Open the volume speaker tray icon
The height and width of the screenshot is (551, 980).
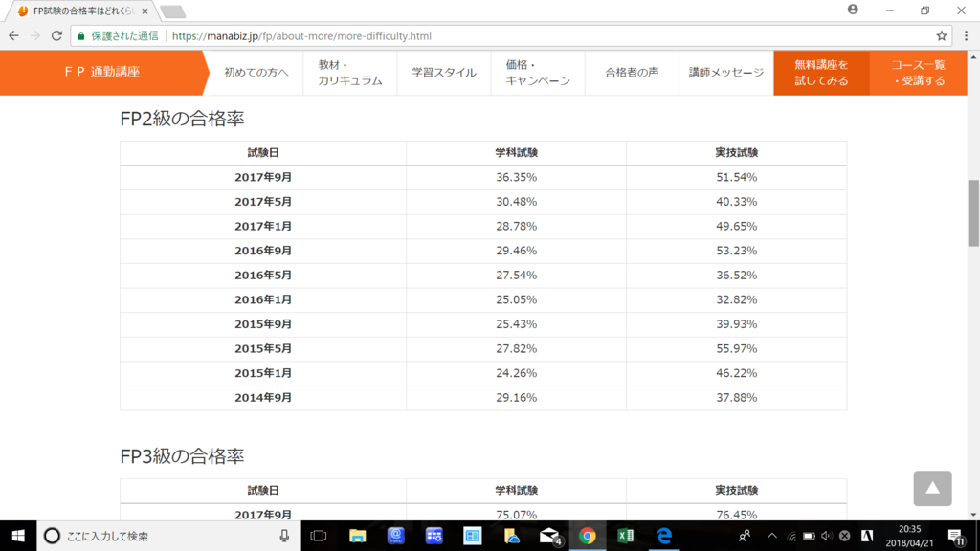pos(827,536)
